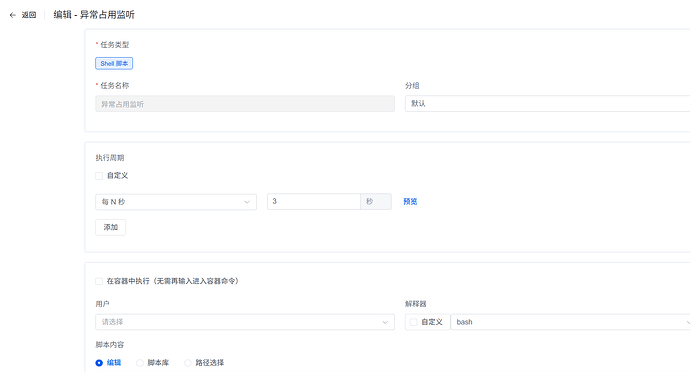The height and width of the screenshot is (372, 690).
Task: Select the 路径选择 radio option
Action: pos(187,363)
